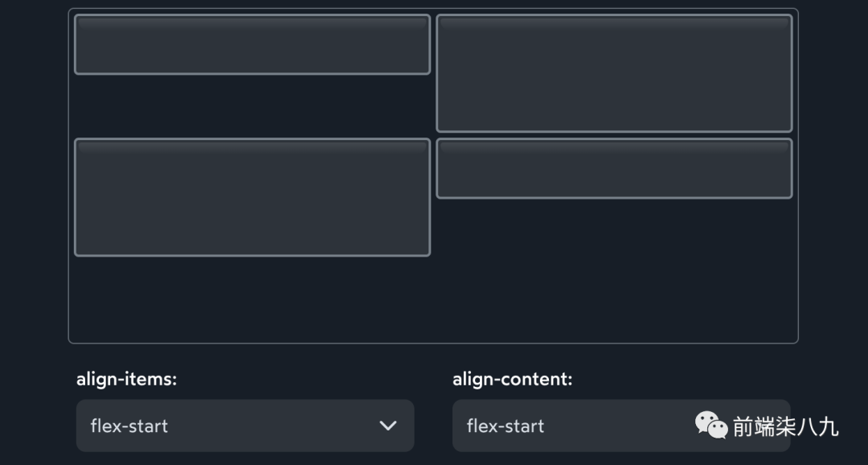Select the tall top-right flex item
The image size is (868, 465).
point(614,73)
